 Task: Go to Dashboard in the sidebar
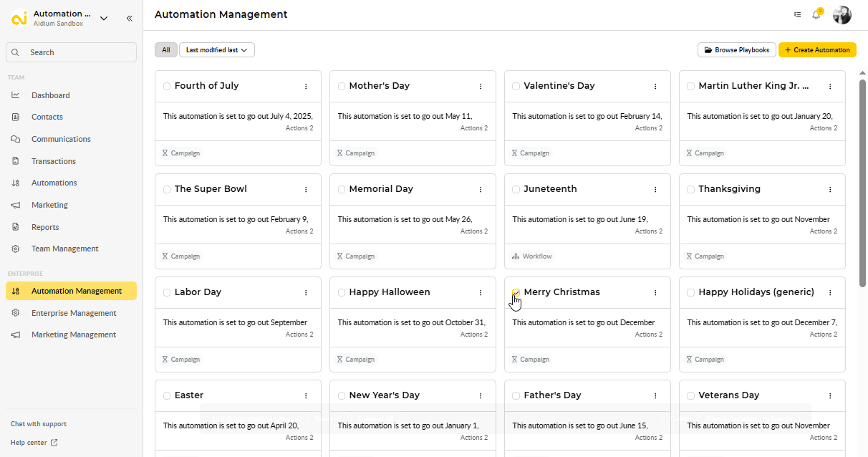pos(50,95)
